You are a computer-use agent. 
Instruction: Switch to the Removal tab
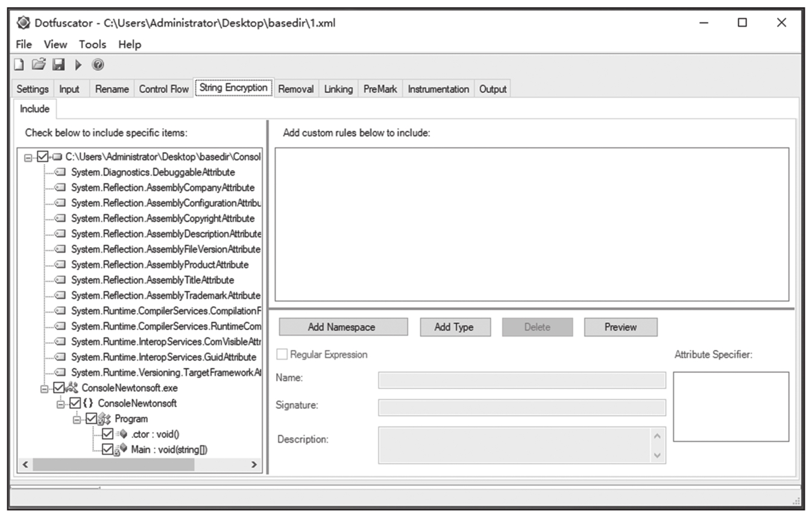coord(296,89)
